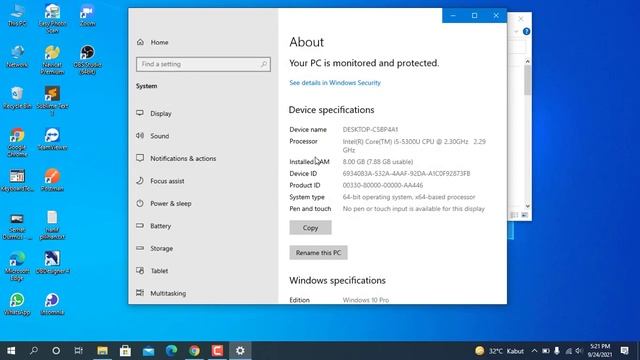Click the Find a setting search box

tap(203, 64)
